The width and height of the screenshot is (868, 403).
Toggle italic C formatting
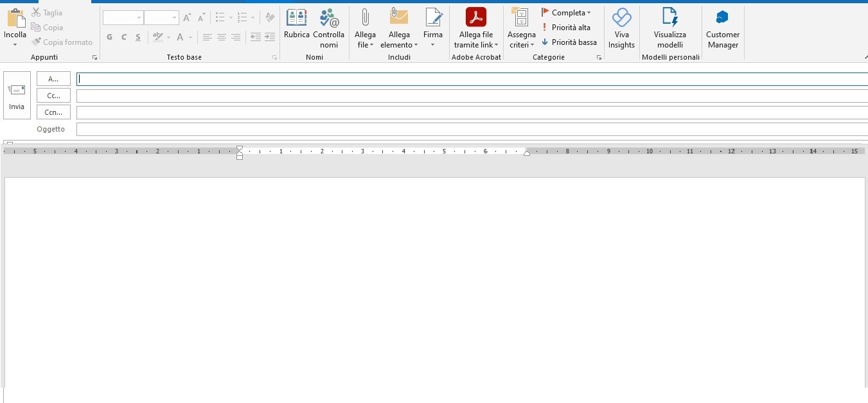click(124, 37)
